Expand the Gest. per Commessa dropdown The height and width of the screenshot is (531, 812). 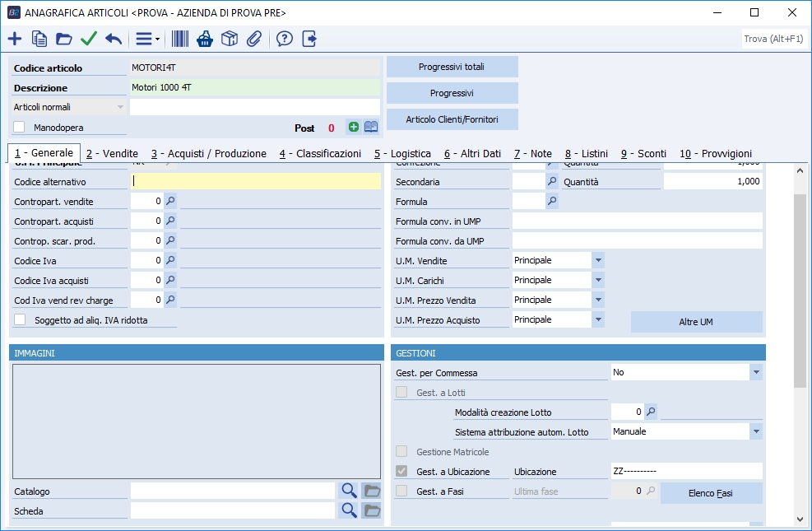[x=755, y=373]
